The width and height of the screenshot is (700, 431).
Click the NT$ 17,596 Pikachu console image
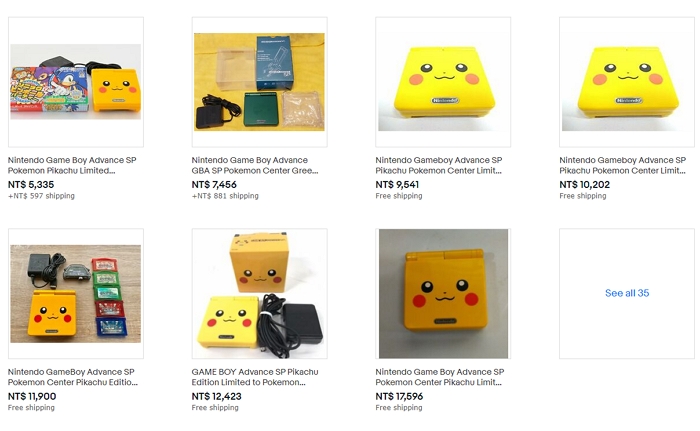click(x=443, y=293)
